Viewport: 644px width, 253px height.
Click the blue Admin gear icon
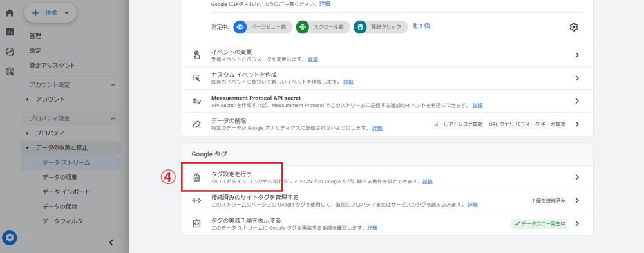(x=10, y=238)
